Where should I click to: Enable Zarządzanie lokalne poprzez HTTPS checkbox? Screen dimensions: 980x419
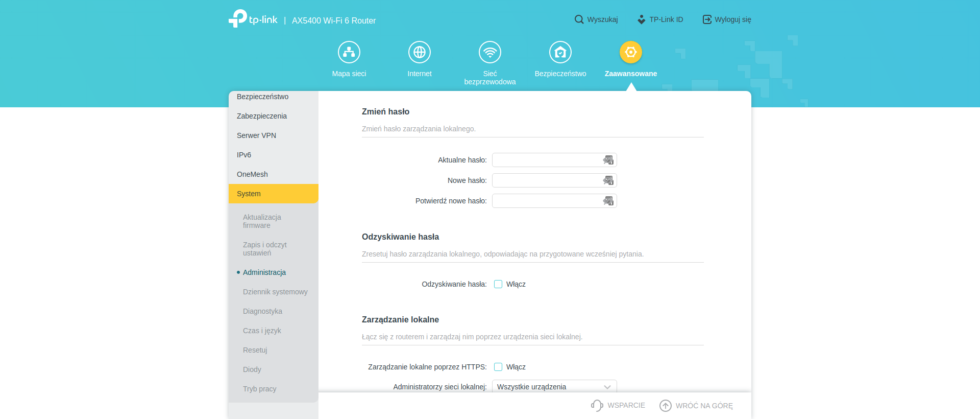[498, 367]
